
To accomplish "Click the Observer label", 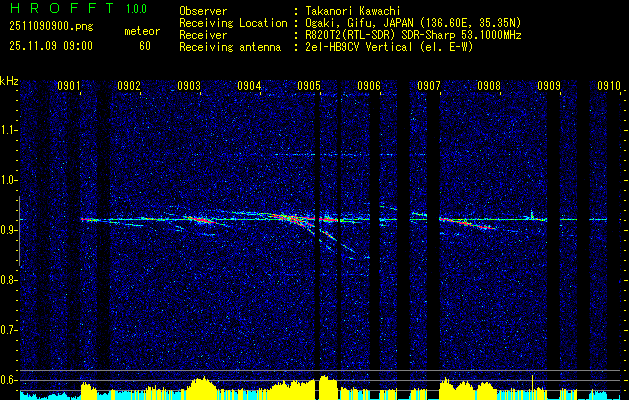I will pyautogui.click(x=203, y=11).
